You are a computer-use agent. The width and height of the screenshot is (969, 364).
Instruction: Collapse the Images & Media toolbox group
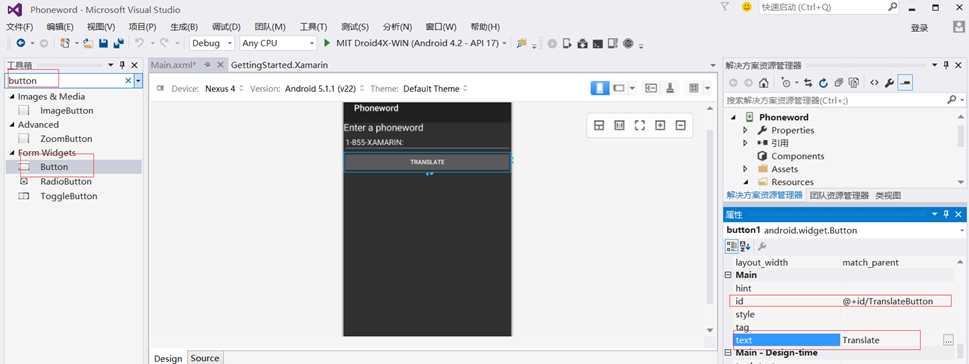pyautogui.click(x=12, y=97)
